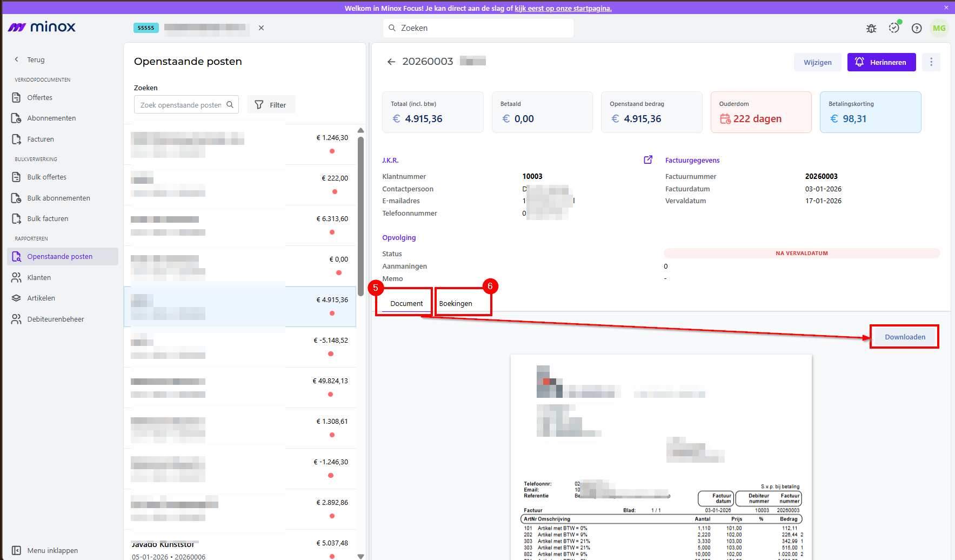Select the € 222,00 open item
Viewport: 955px width, 560px height.
240,185
